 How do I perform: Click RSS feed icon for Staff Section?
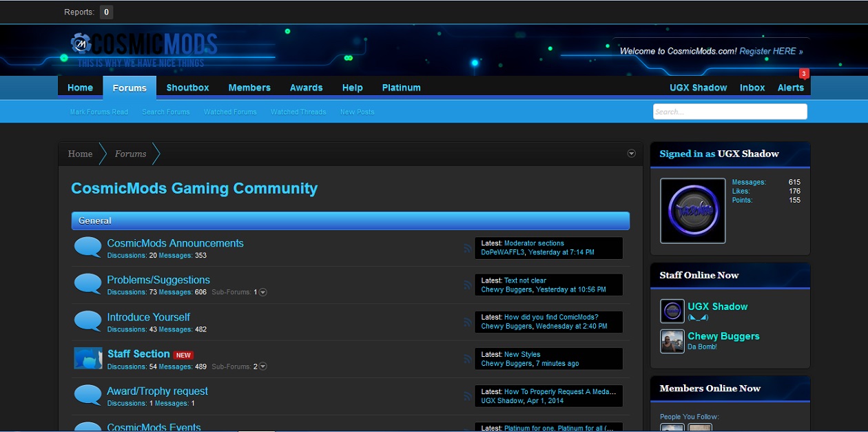coord(468,359)
